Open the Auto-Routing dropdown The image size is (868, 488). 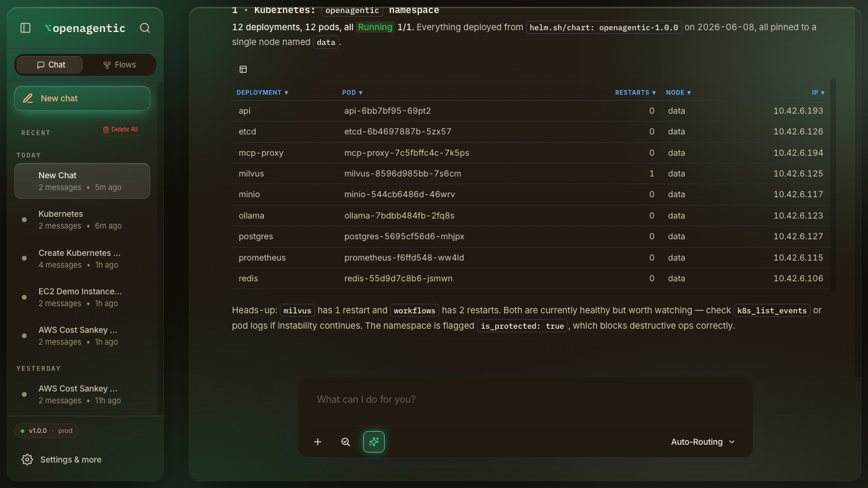click(x=703, y=442)
